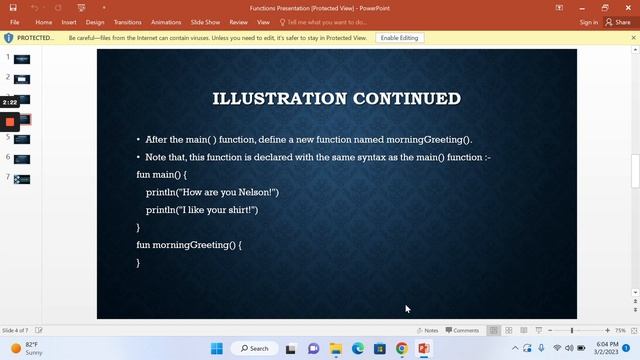The image size is (640, 360).
Task: Start Slide Show from status bar icon
Action: click(x=539, y=330)
